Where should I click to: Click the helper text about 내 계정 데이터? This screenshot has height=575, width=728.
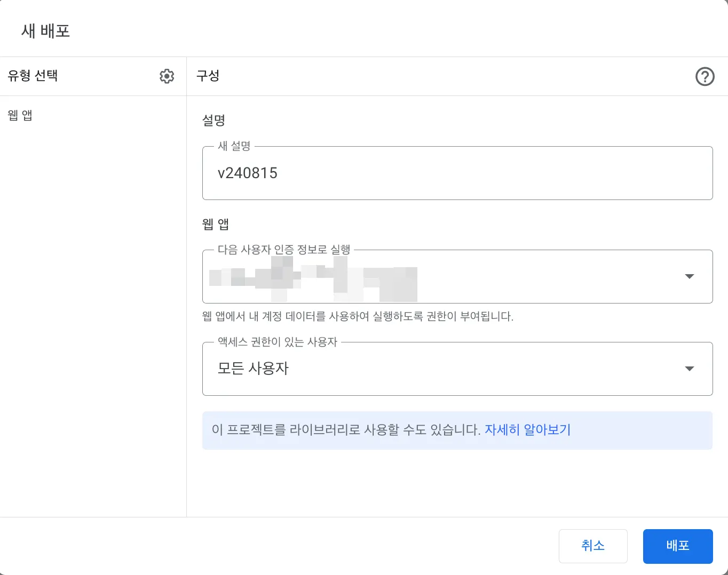coord(358,316)
